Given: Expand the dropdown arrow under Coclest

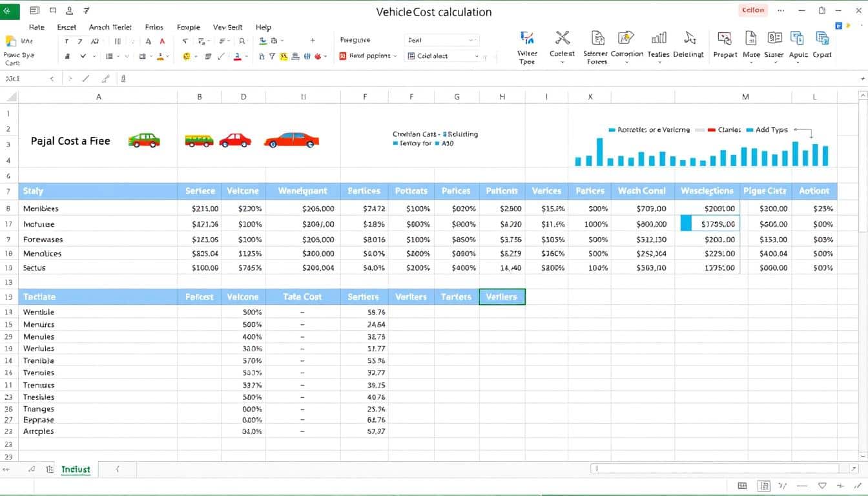Looking at the screenshot, I should (562, 63).
